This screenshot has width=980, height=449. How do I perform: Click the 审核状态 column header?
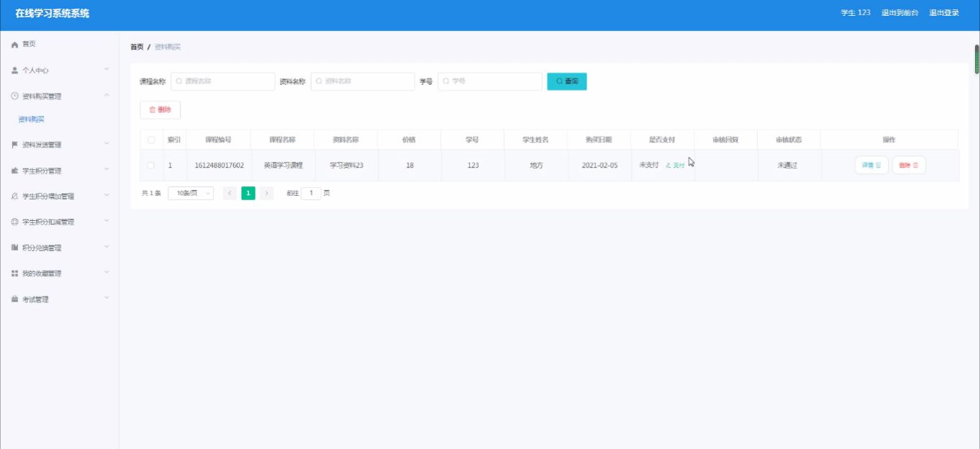(x=789, y=140)
